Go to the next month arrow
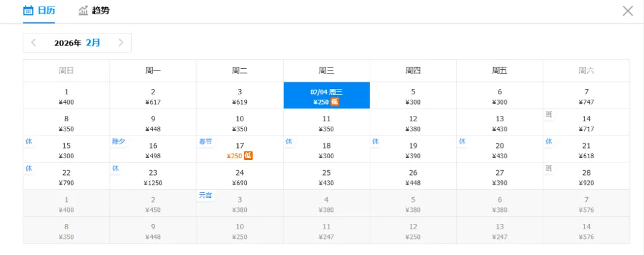 tap(120, 43)
